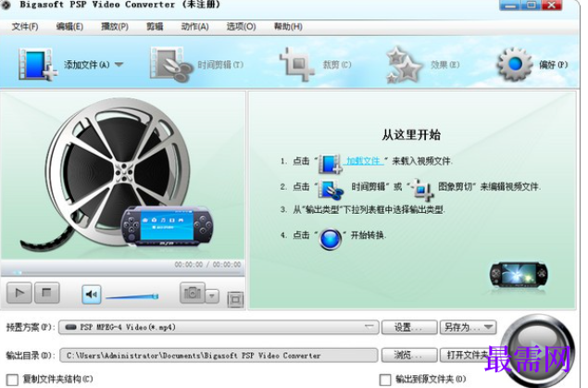The width and height of the screenshot is (588, 388).
Task: Click the 设置... button
Action: (409, 327)
